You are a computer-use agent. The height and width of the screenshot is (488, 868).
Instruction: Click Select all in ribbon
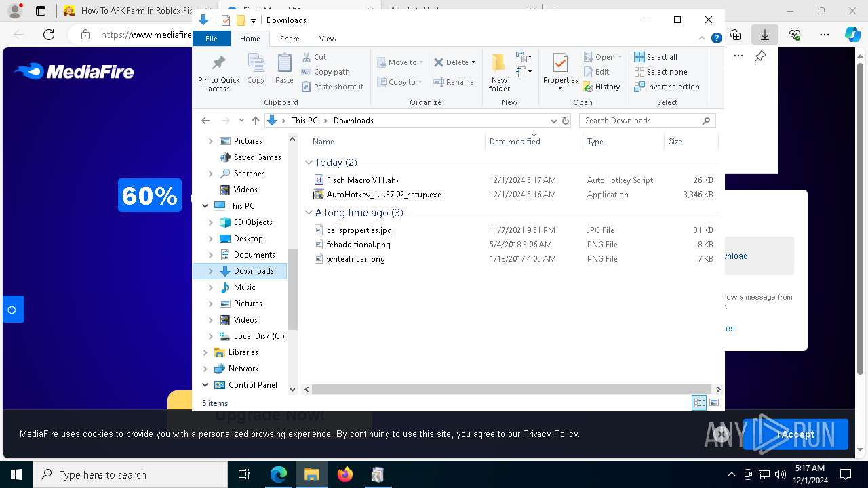click(655, 57)
